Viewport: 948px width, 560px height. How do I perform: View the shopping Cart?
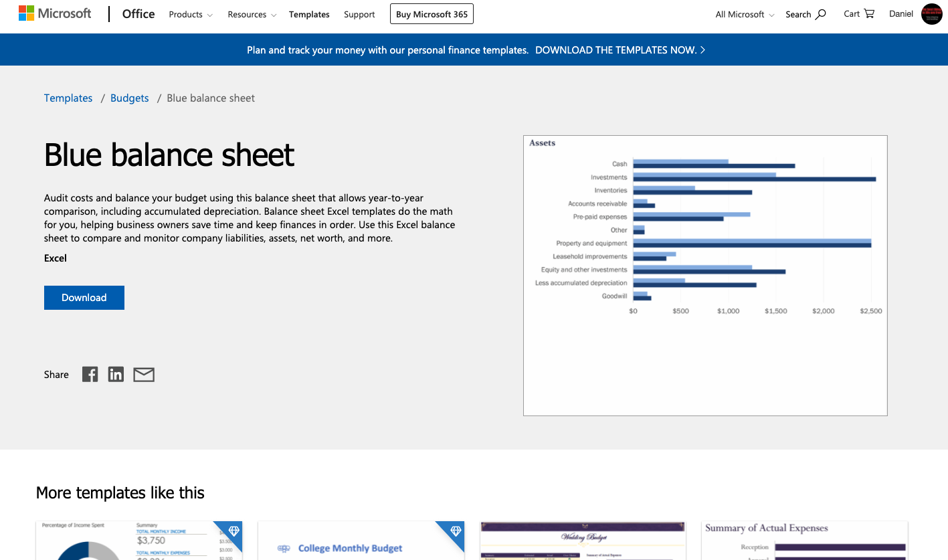click(858, 14)
